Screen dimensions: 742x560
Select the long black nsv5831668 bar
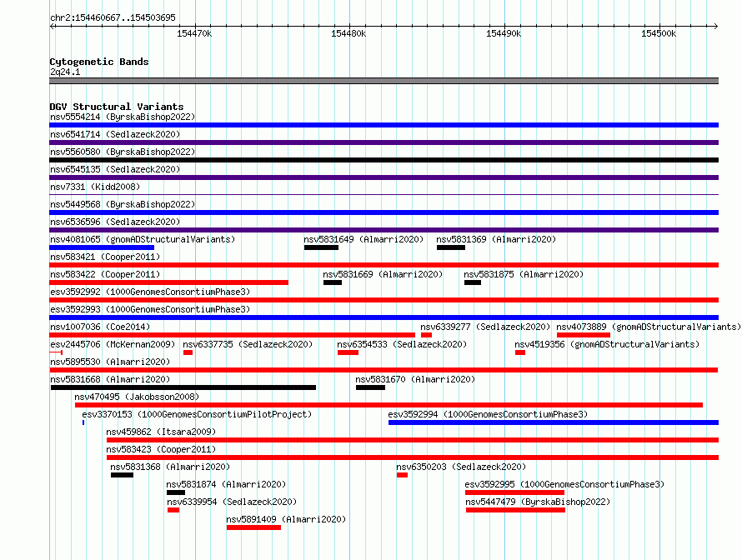(183, 387)
